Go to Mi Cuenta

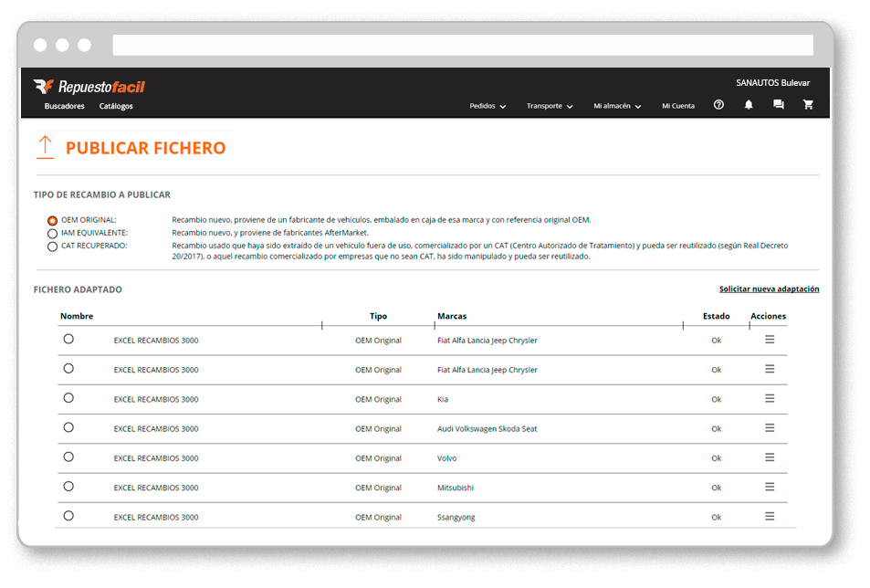point(678,106)
